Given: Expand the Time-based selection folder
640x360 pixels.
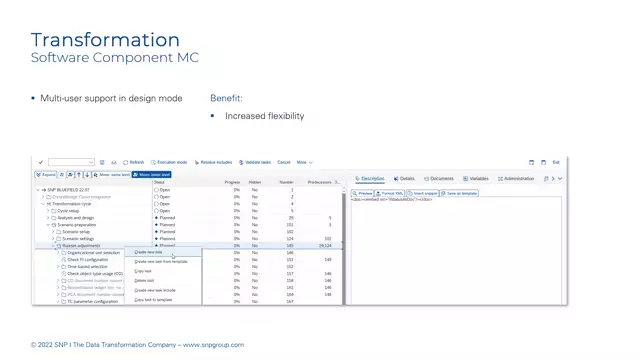Looking at the screenshot, I should point(58,267).
